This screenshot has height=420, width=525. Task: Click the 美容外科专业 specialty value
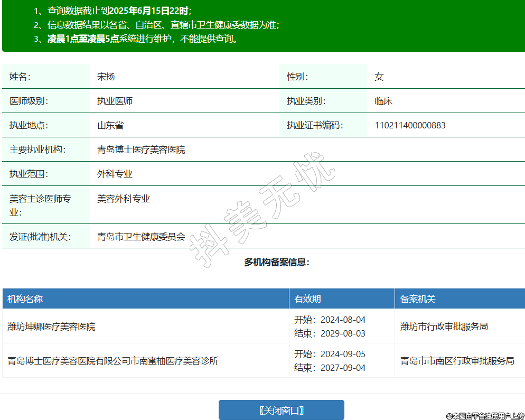[x=124, y=199]
